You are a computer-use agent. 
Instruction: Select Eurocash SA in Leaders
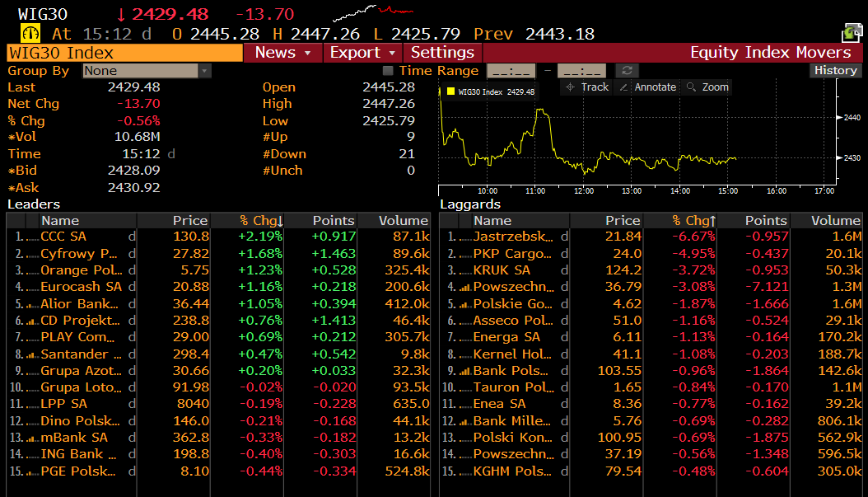[x=218, y=287]
